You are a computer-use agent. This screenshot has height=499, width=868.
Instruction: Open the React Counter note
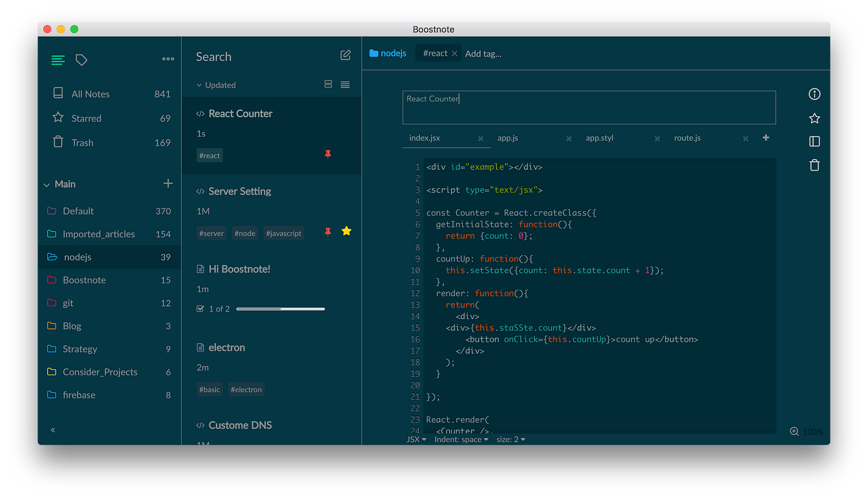[x=271, y=136]
